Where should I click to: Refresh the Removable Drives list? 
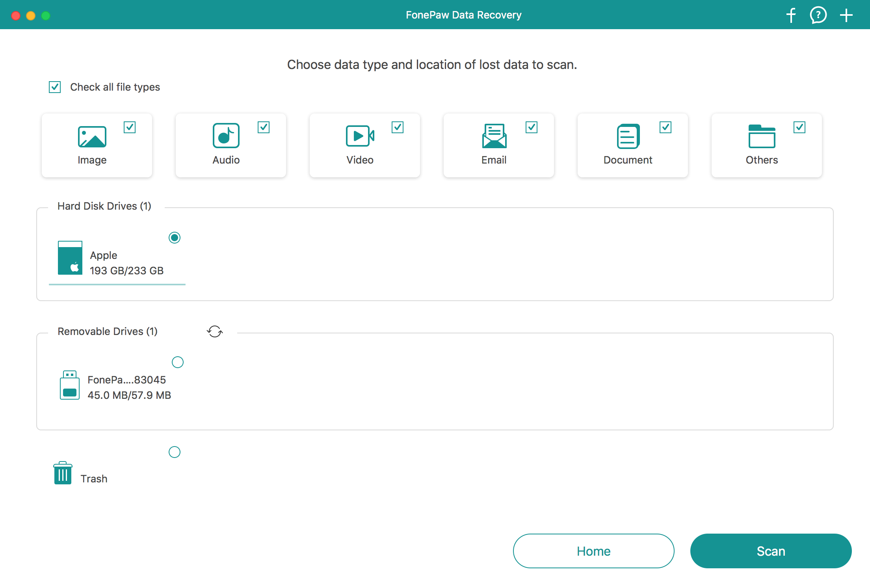coord(215,331)
